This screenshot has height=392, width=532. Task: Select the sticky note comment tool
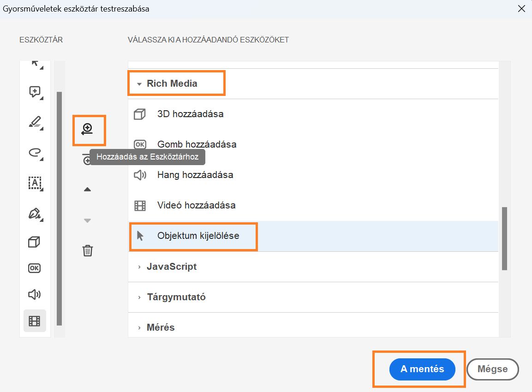(x=35, y=91)
